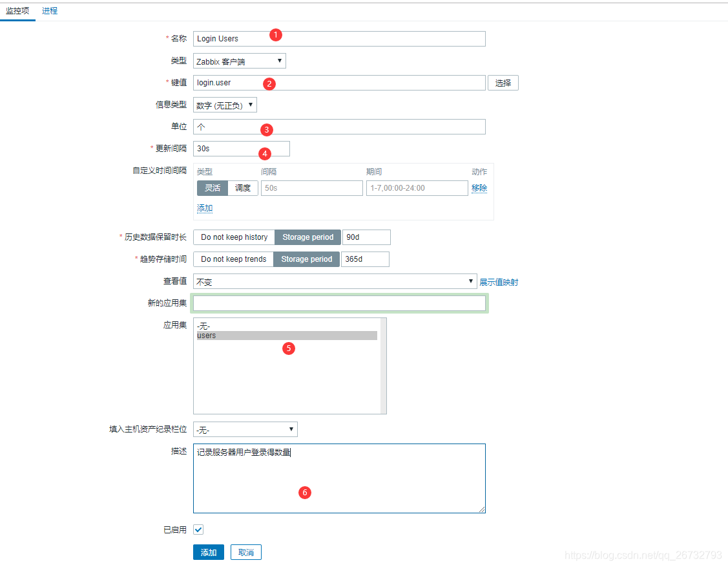
Task: Open the 类型 dropdown showing Zabbix 客户端
Action: tap(239, 61)
